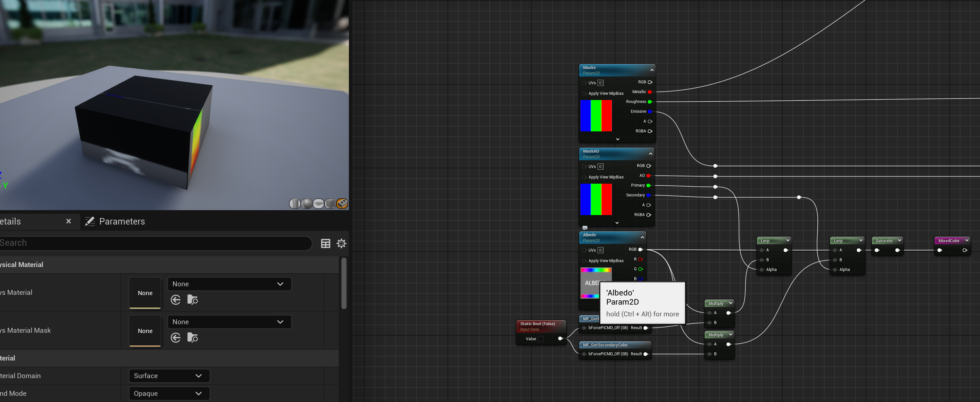Open the details property matrix table icon
The width and height of the screenshot is (980, 402).
point(326,243)
